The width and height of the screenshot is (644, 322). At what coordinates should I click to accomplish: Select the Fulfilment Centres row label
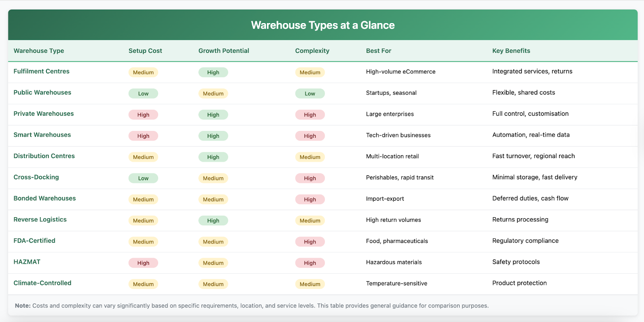(41, 71)
